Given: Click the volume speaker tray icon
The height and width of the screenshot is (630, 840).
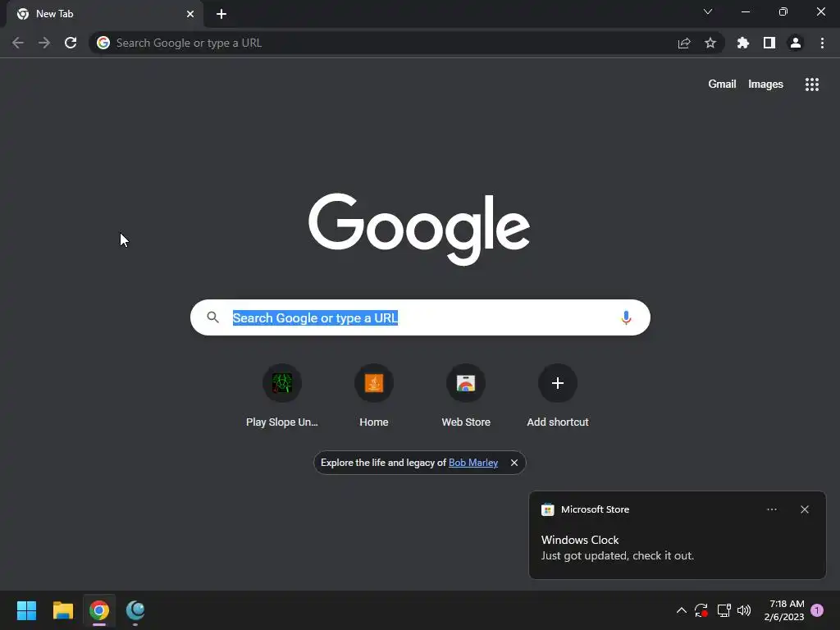Looking at the screenshot, I should 744,610.
